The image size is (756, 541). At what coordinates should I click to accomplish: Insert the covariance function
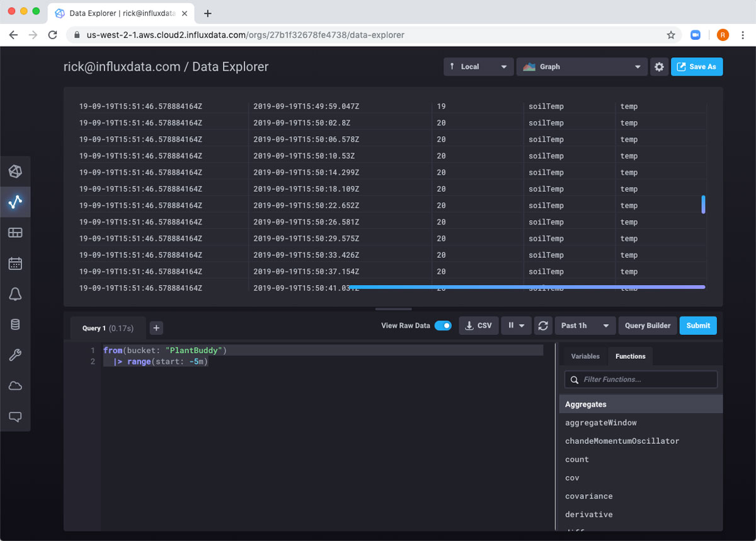pyautogui.click(x=589, y=496)
